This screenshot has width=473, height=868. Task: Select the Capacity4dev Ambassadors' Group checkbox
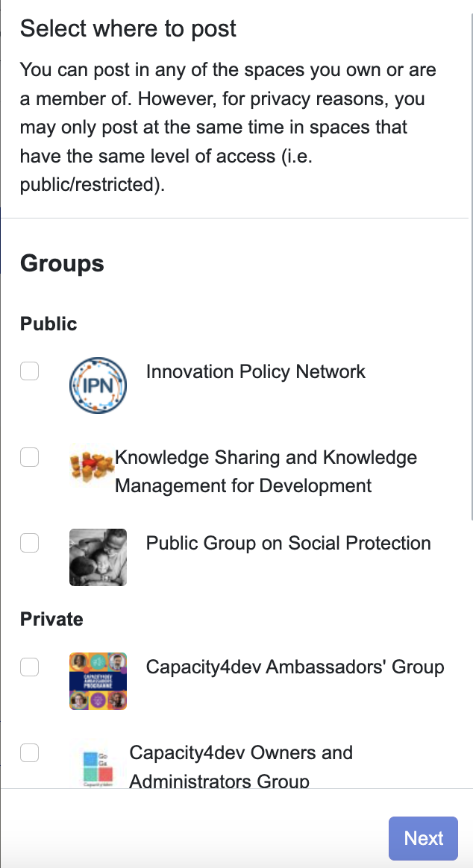pyautogui.click(x=29, y=667)
